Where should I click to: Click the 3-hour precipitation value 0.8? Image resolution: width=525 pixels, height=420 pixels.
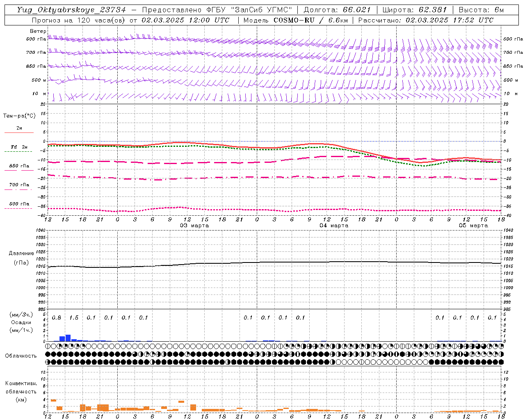click(57, 318)
